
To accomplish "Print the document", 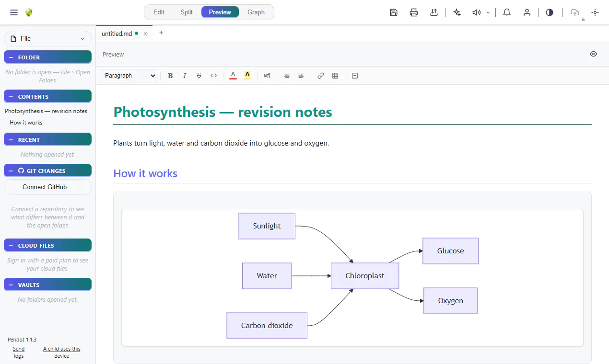I will (x=414, y=12).
